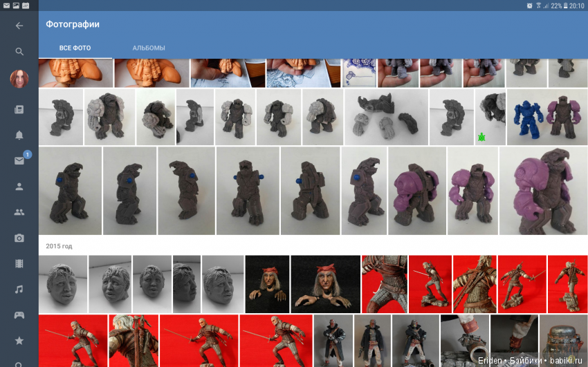588x367 pixels.
Task: Switch to the АЛЬБОМЫ tab
Action: 149,48
